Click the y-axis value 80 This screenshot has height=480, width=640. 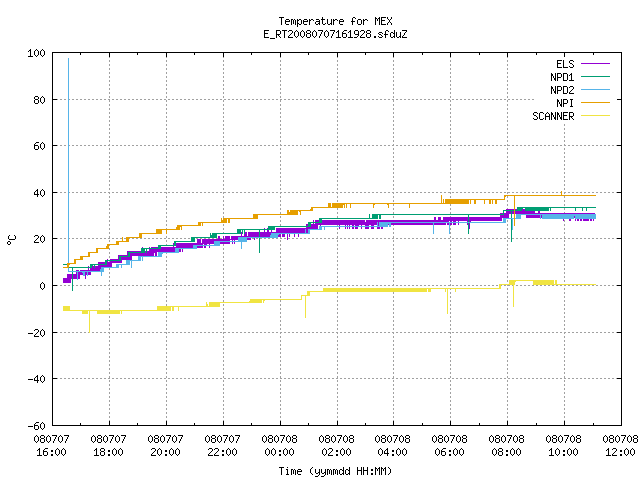coord(39,100)
